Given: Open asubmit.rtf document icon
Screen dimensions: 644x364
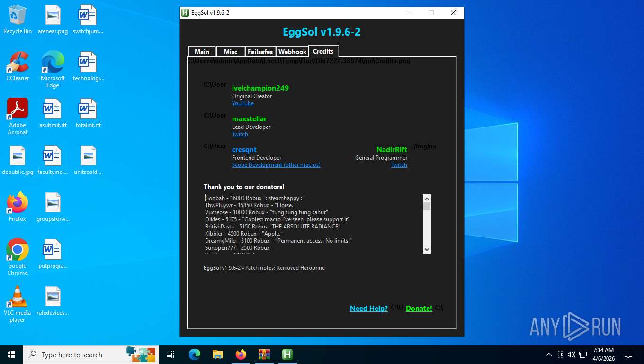Looking at the screenshot, I should 53,113.
